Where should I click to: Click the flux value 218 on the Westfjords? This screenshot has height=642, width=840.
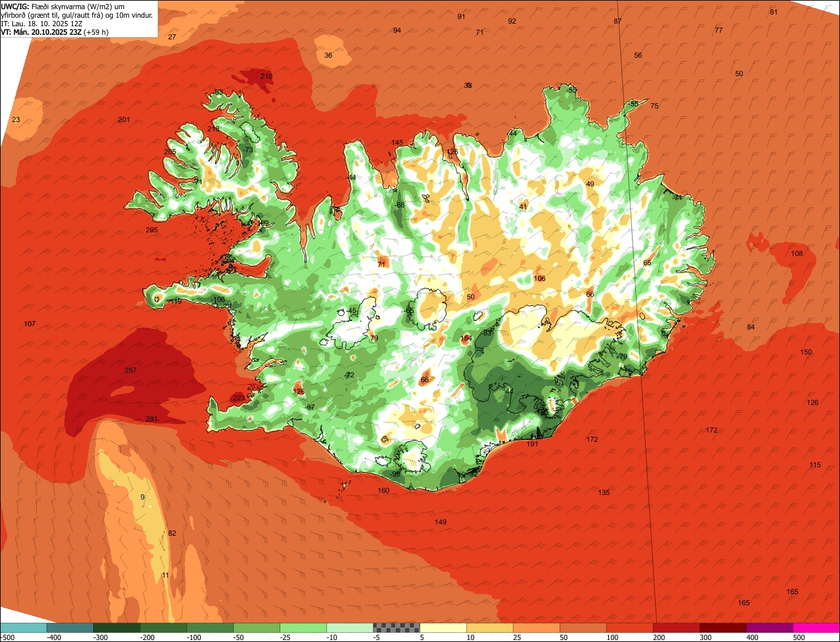(x=213, y=129)
